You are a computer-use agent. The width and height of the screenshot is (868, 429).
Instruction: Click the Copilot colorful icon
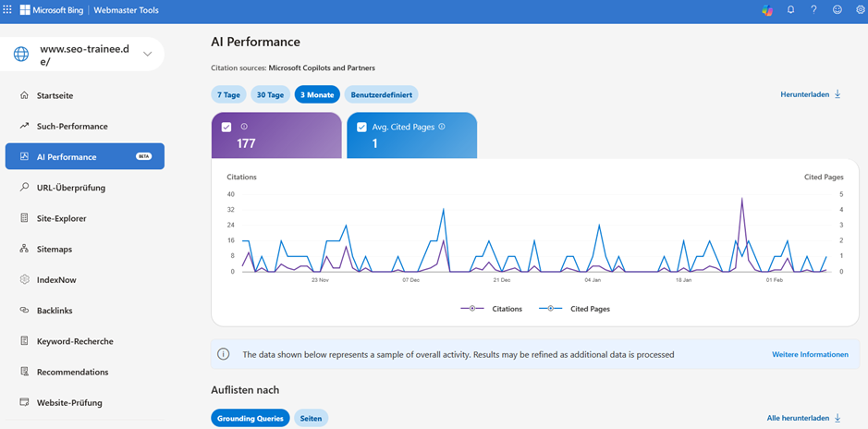tap(766, 10)
